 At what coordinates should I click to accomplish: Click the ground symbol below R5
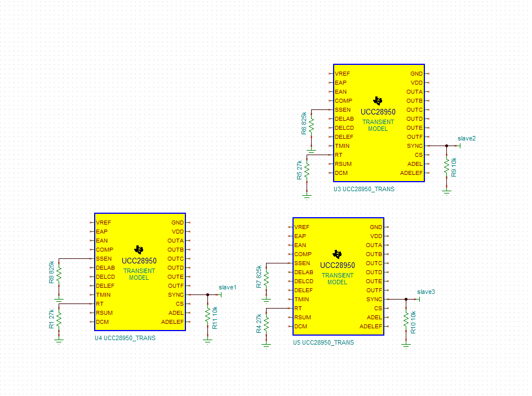click(x=307, y=196)
